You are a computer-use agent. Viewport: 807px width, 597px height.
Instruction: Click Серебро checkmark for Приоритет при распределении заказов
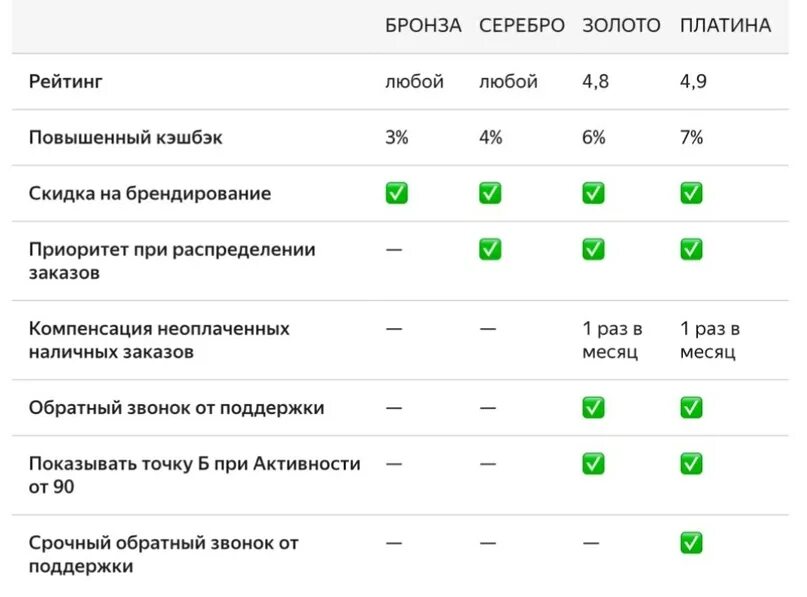(x=489, y=250)
